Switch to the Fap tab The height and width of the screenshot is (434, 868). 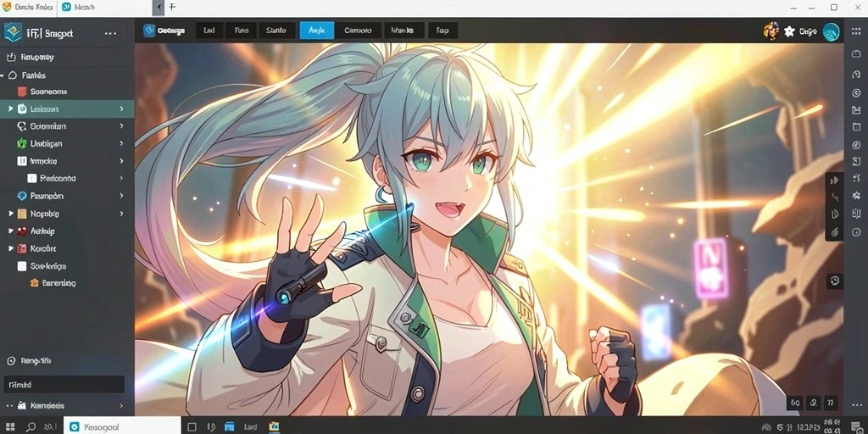(x=442, y=31)
